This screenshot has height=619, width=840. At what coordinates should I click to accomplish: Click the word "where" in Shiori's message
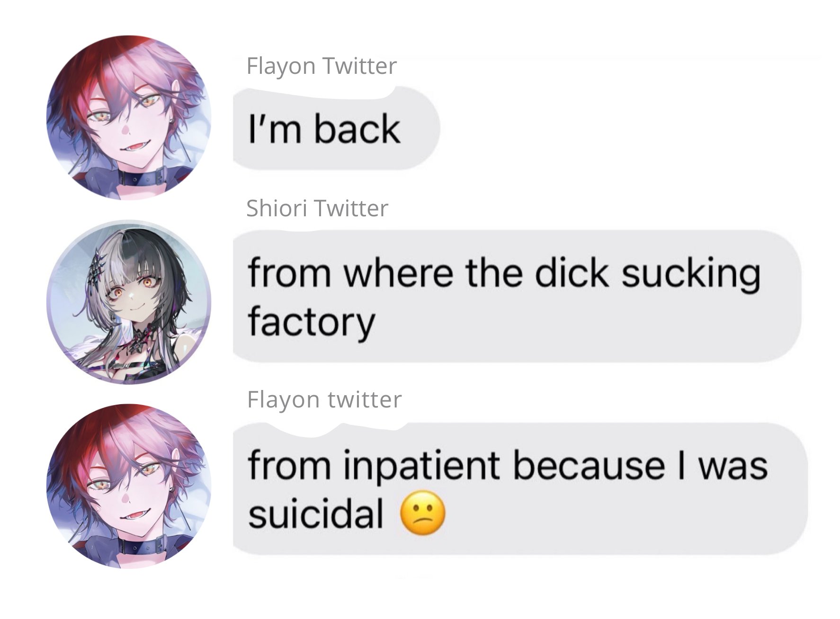[398, 273]
